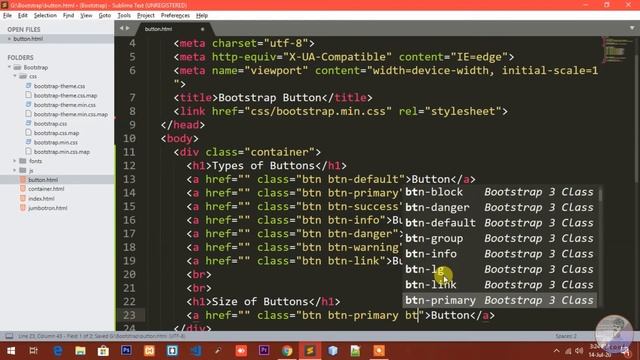The image size is (640, 360).
Task: Click the HTML file icon beside container.html
Action: [x=23, y=189]
